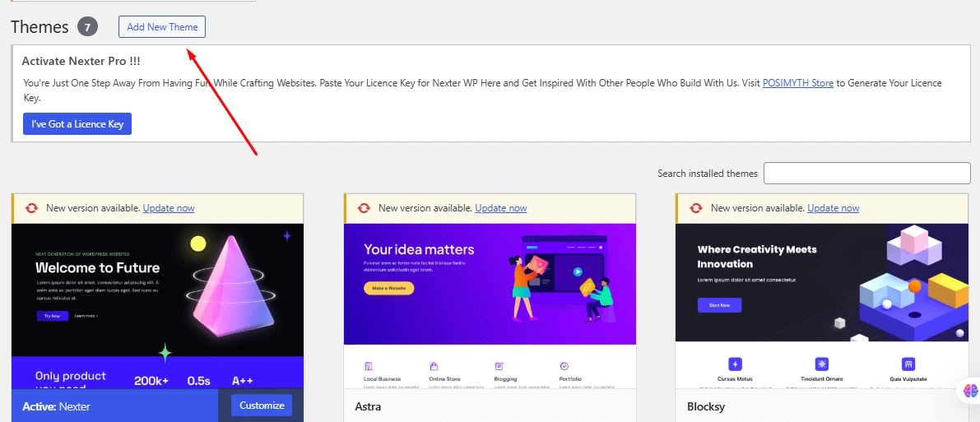Click the update refresh icon above Blocksy

click(x=696, y=208)
